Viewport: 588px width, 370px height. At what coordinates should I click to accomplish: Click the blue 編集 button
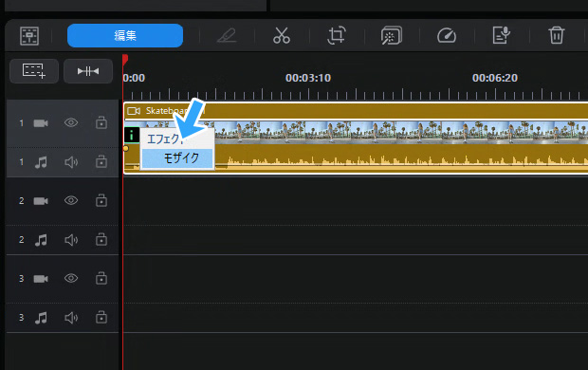pyautogui.click(x=125, y=36)
